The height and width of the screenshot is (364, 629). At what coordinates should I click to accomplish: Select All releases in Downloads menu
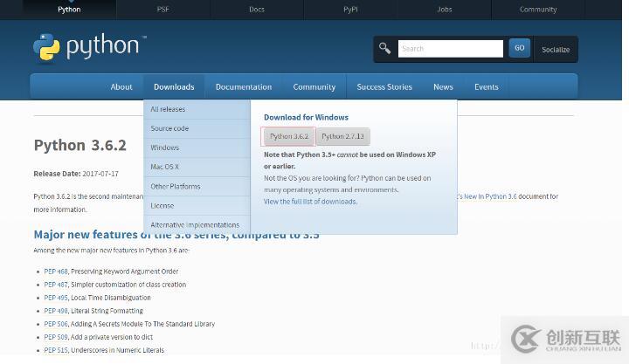tap(197, 109)
